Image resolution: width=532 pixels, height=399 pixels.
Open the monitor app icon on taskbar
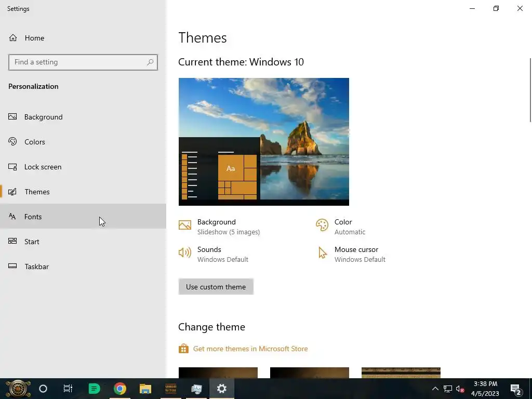point(196,389)
